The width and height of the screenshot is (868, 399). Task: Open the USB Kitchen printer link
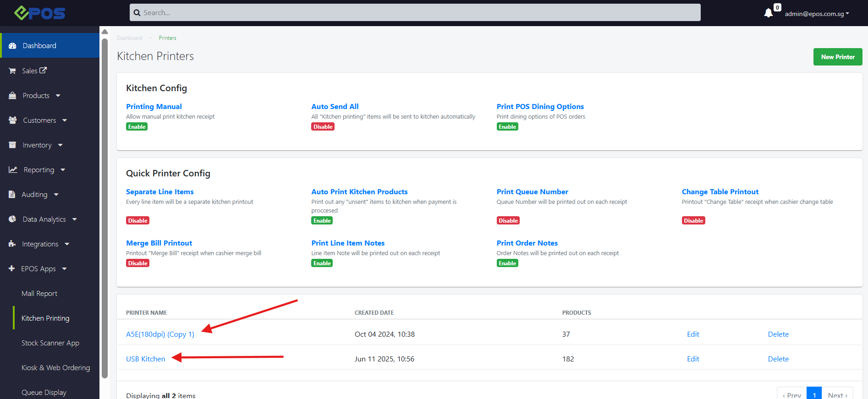[x=146, y=359]
